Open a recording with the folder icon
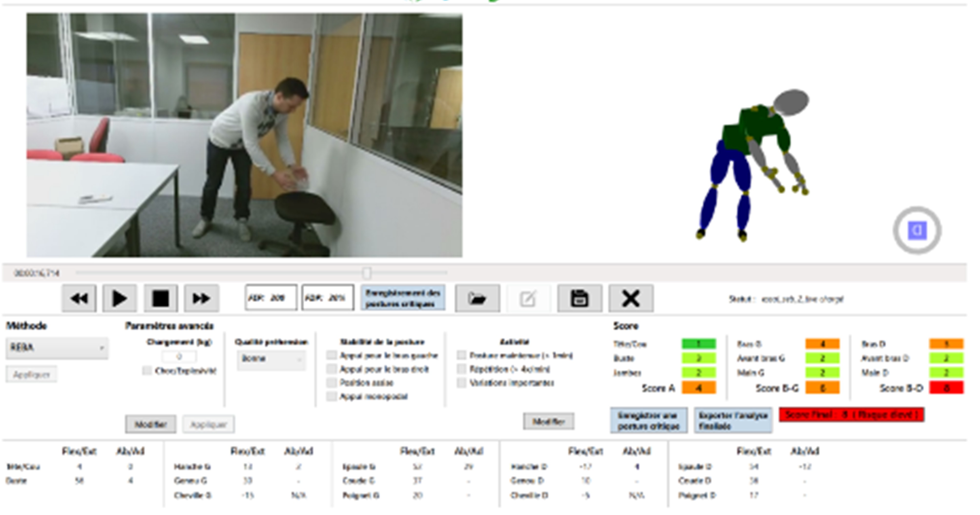Screen dimensions: 980x515 [478, 299]
